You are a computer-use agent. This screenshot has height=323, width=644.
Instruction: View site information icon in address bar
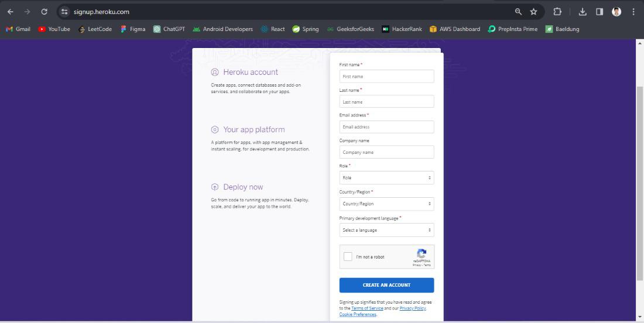tap(64, 12)
